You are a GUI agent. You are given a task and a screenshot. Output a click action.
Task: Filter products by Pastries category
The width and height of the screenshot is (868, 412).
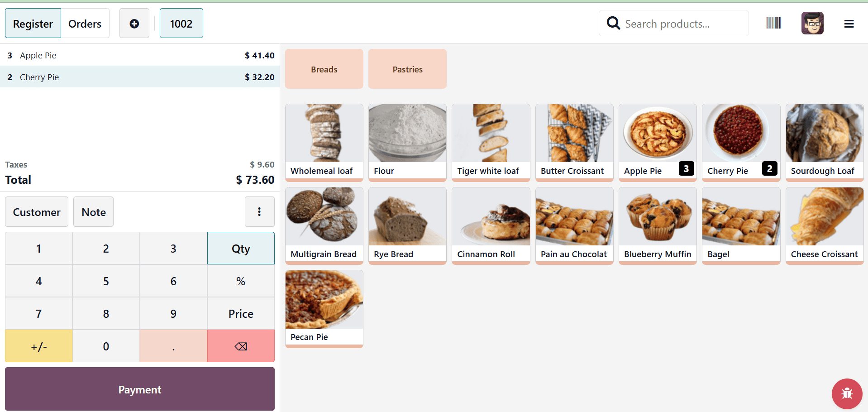click(407, 69)
